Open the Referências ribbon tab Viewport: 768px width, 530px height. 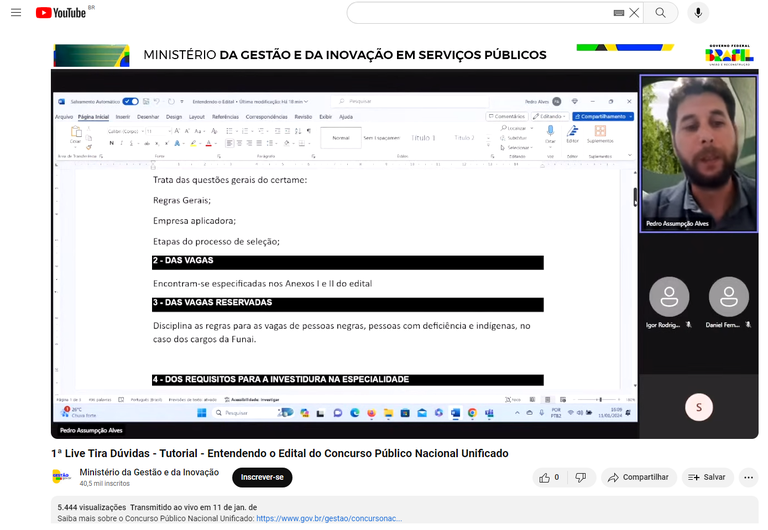point(225,117)
